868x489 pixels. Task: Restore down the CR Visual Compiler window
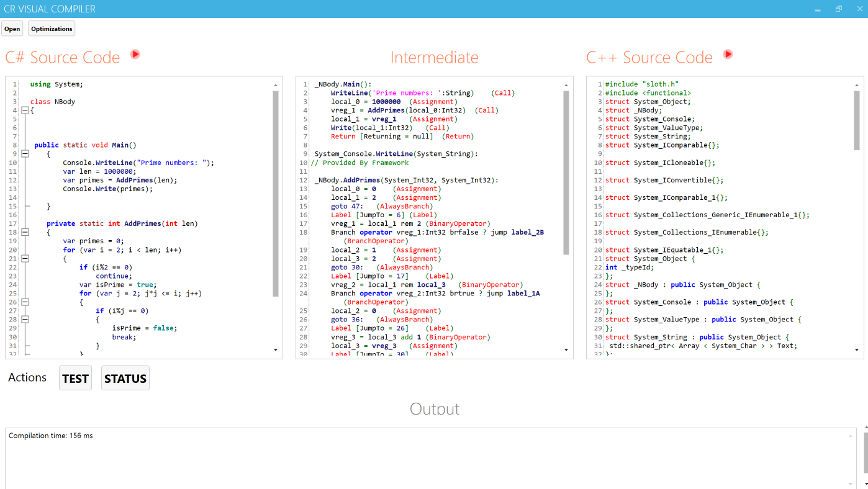(839, 9)
